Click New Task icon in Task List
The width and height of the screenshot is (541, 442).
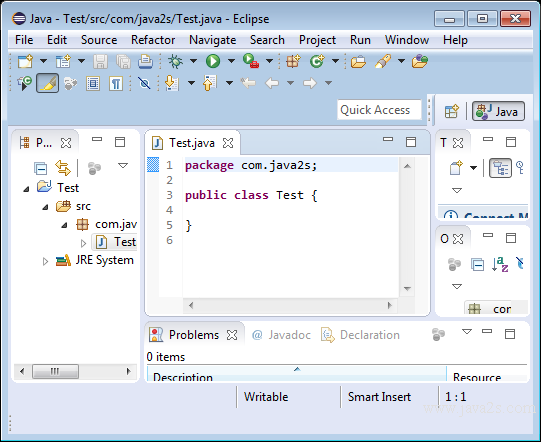[456, 168]
